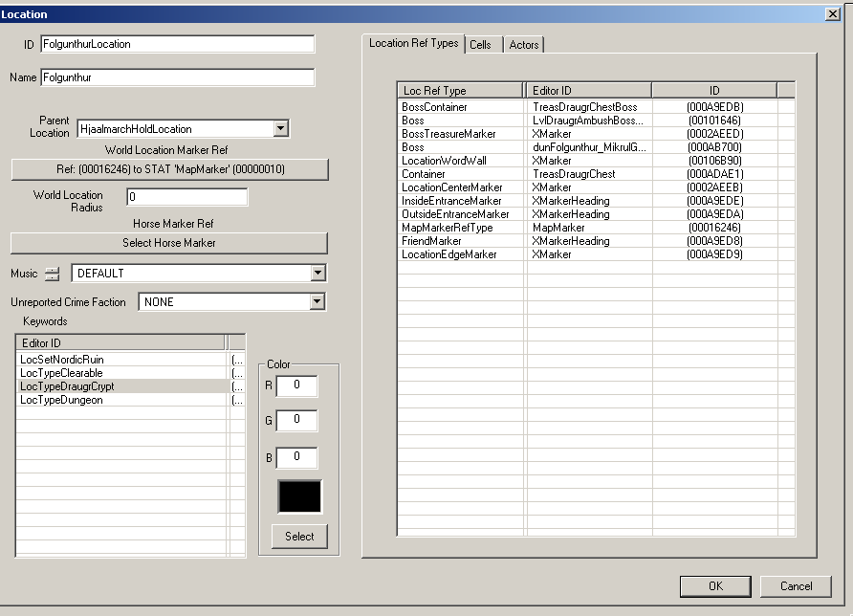Screen dimensions: 853x616
Task: Sort by the ID column header
Action: coord(714,90)
